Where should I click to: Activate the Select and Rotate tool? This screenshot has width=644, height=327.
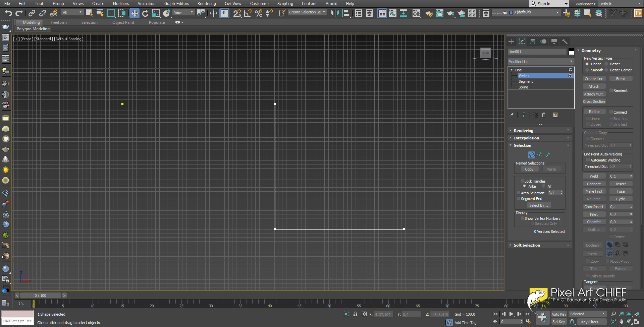coord(145,13)
